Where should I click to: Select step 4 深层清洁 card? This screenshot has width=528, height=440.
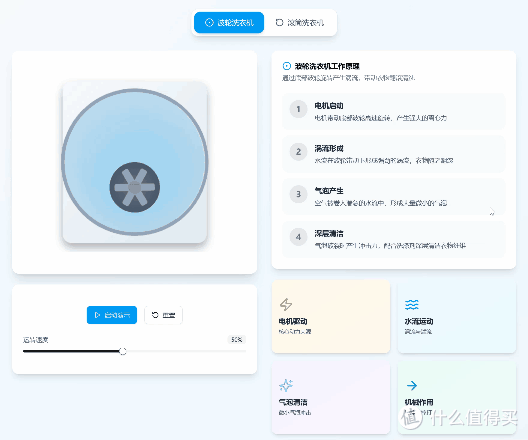click(x=394, y=240)
